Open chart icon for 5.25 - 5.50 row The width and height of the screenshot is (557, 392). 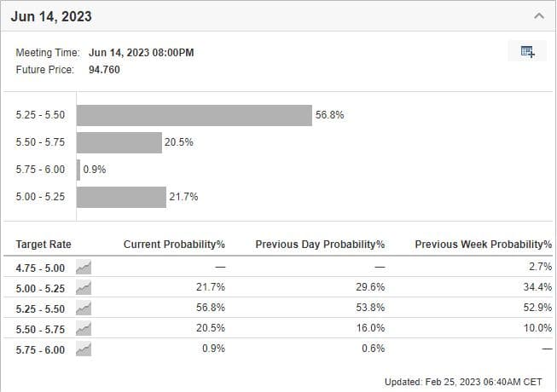pos(84,308)
